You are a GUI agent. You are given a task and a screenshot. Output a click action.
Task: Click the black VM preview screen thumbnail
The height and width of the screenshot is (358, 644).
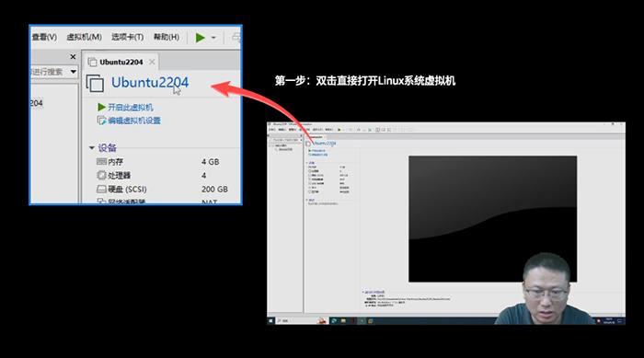click(492, 219)
